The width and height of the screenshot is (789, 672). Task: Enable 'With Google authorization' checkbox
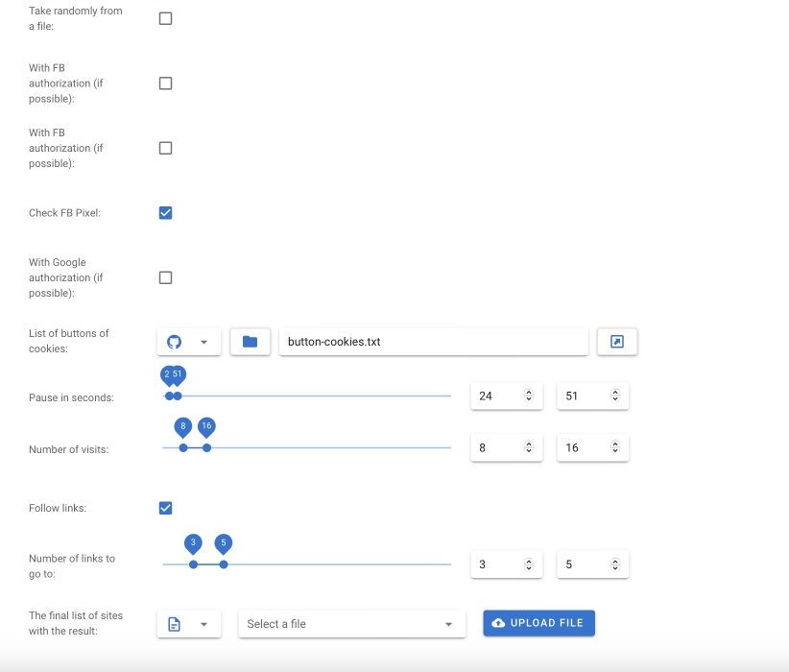click(x=165, y=277)
